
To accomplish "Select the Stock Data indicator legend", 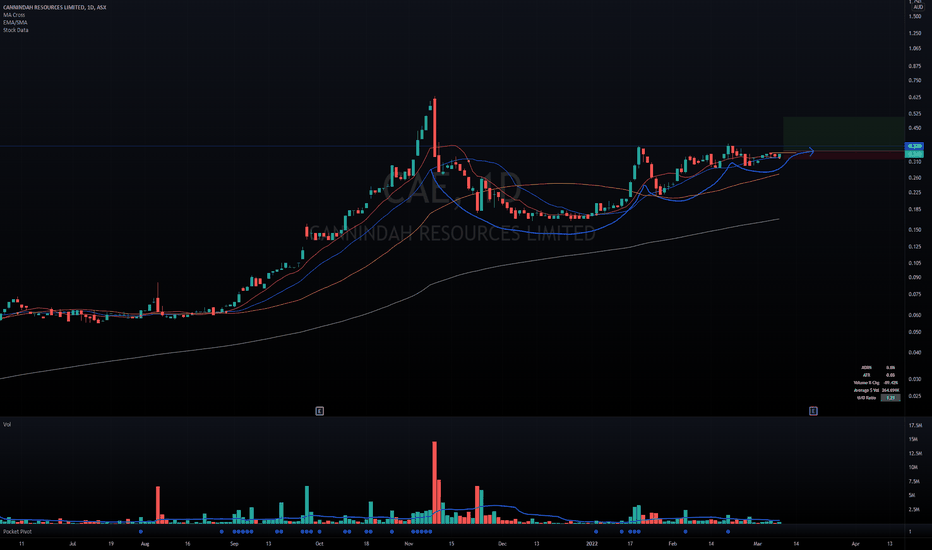I will (x=15, y=30).
